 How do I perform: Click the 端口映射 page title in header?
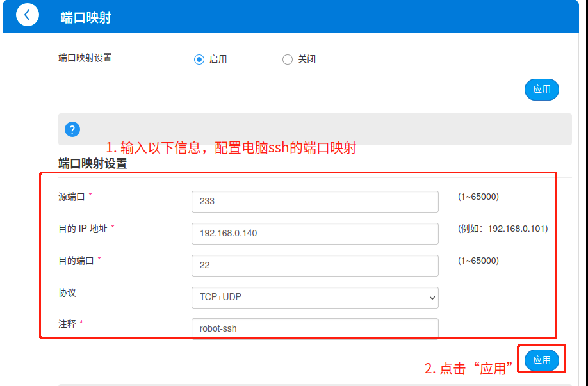pos(86,17)
